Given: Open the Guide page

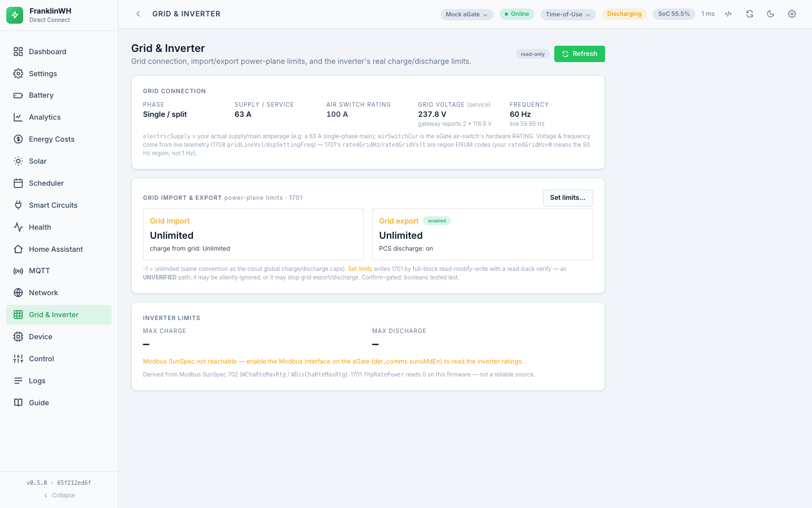Looking at the screenshot, I should pyautogui.click(x=59, y=403).
